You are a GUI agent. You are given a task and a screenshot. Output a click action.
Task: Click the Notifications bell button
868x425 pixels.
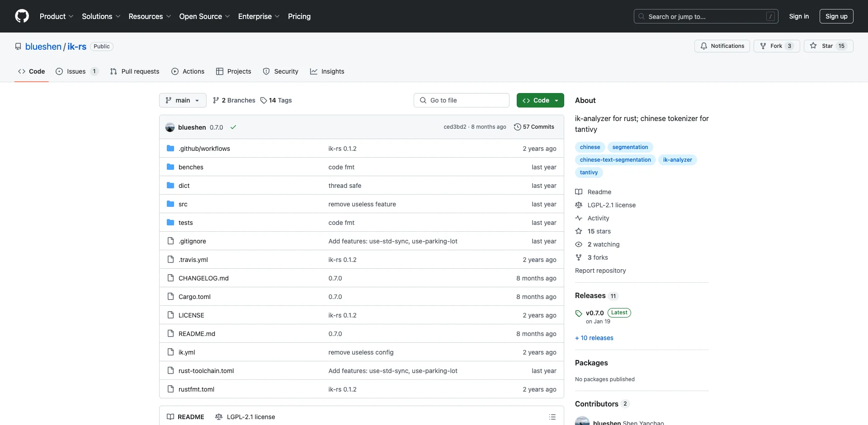(722, 46)
